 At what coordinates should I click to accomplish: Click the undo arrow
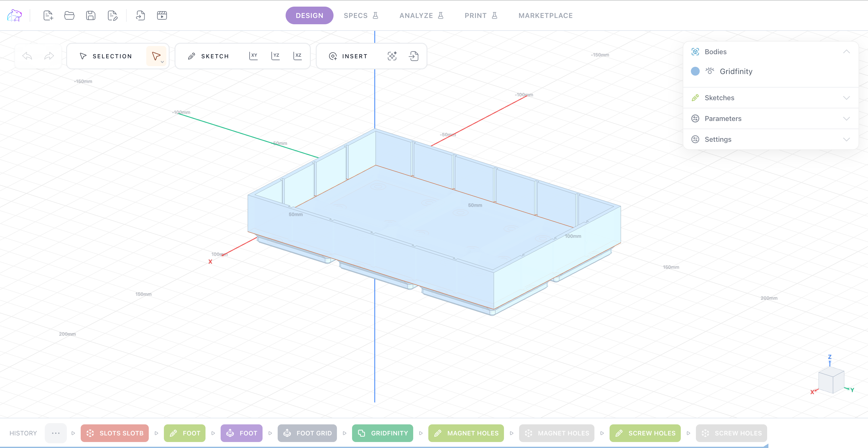pos(27,56)
